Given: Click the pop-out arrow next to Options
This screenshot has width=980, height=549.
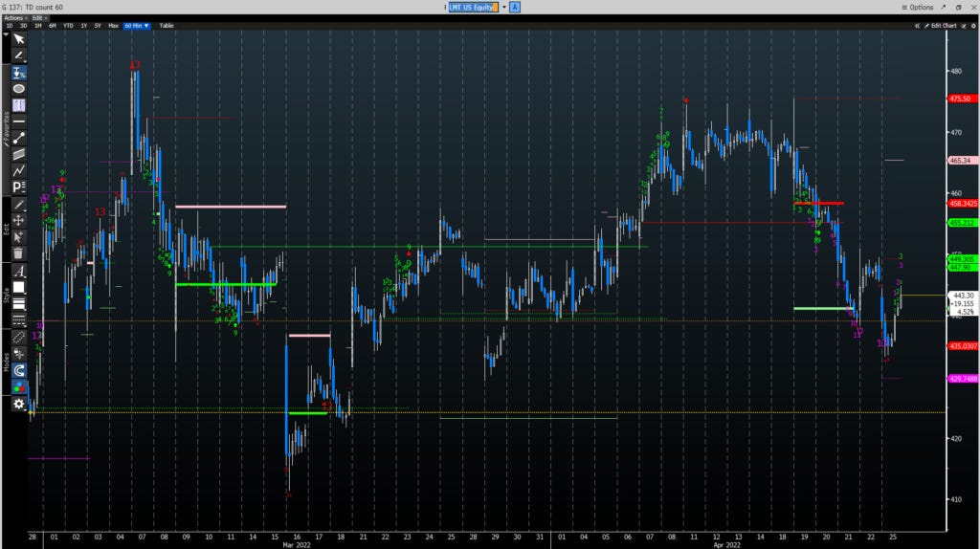Looking at the screenshot, I should pyautogui.click(x=943, y=7).
